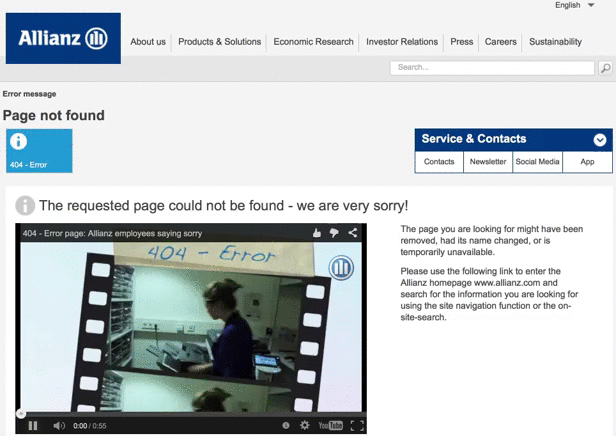This screenshot has width=616, height=436.
Task: Select the Contacts tab
Action: (x=439, y=162)
